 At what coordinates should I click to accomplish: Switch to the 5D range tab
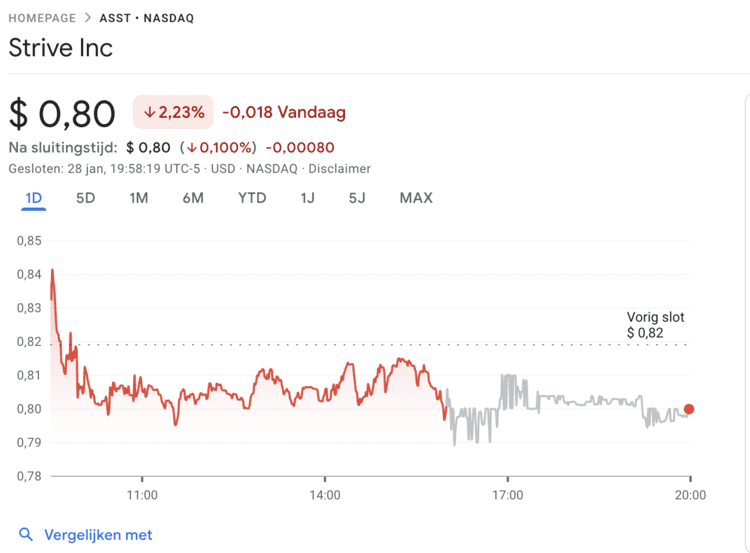click(x=86, y=198)
